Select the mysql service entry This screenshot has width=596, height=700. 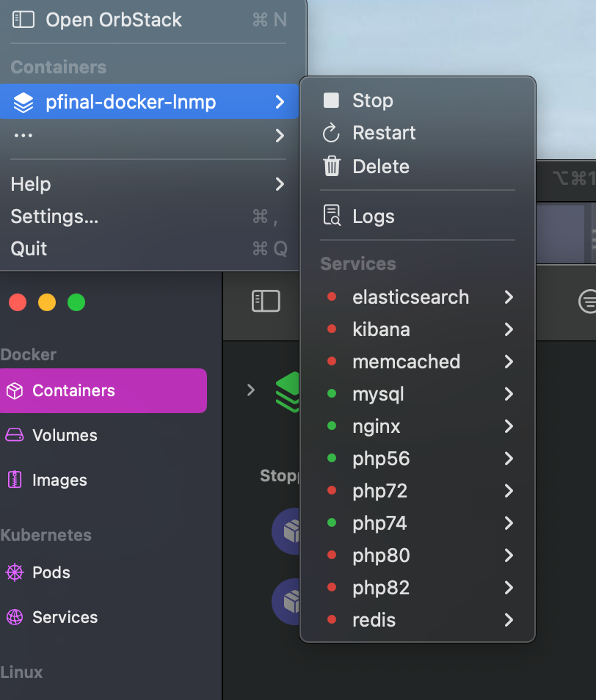tap(378, 394)
